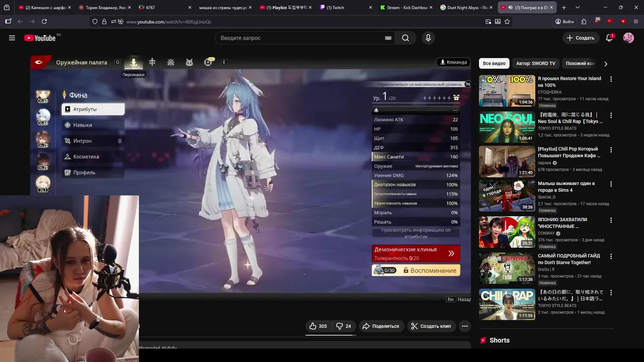Select the round gear icon with yellow badge
This screenshot has width=644, height=362.
(208, 62)
